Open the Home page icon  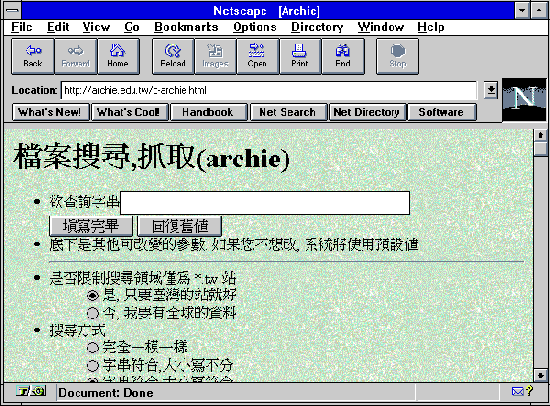pos(118,56)
